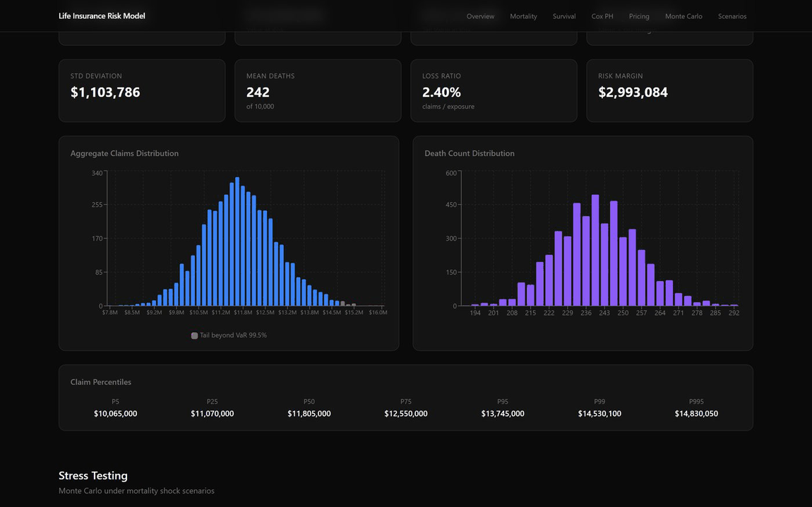Click the Aggregate Claims Distribution chart title
Screen dimensions: 812x507
tap(124, 153)
